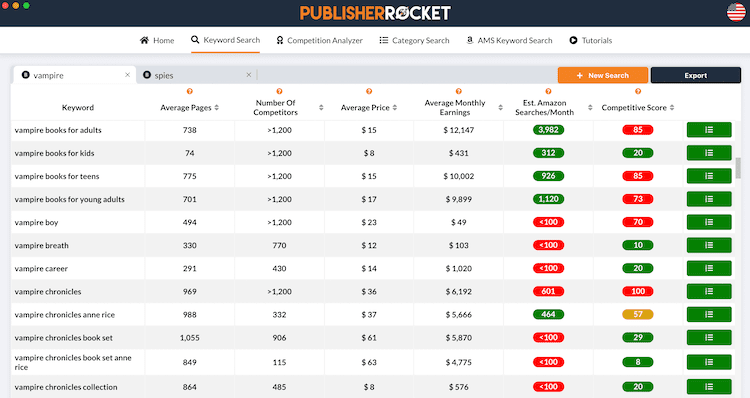Click the Keyword column header
Screen dimensions: 750x398
pyautogui.click(x=77, y=108)
